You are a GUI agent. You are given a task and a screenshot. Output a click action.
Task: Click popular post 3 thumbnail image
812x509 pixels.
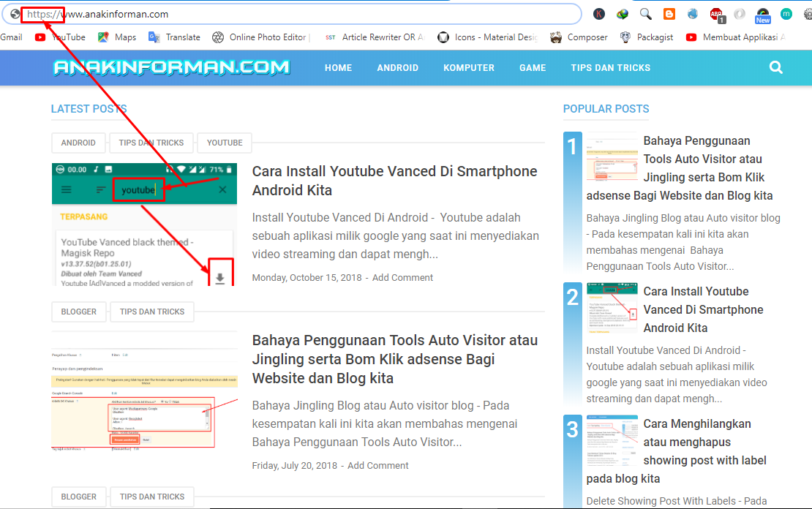612,441
